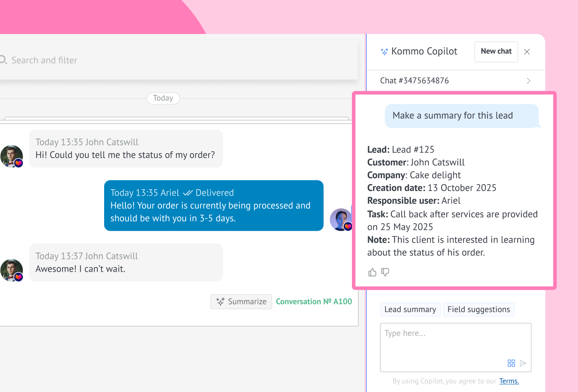This screenshot has height=392, width=578.
Task: Click John Catswill avatar on 'Awesome!' message
Action: click(11, 270)
